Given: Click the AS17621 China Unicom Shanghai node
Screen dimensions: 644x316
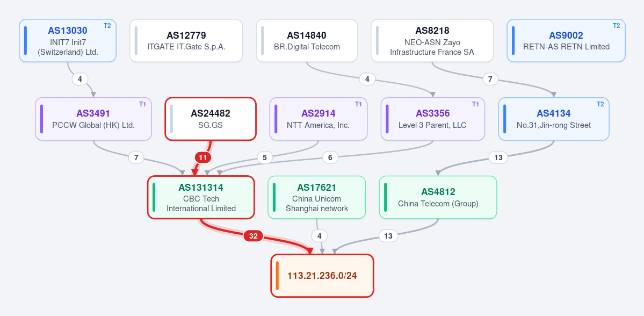Looking at the screenshot, I should [x=317, y=197].
